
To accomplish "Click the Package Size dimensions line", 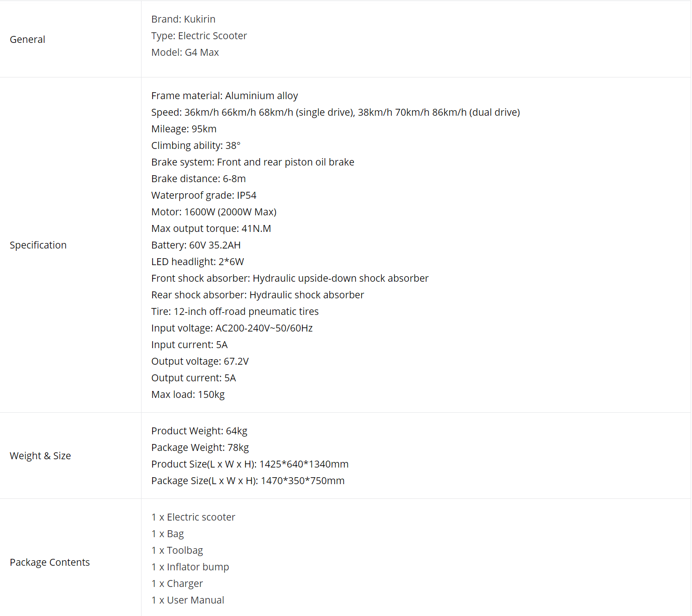I will (248, 481).
